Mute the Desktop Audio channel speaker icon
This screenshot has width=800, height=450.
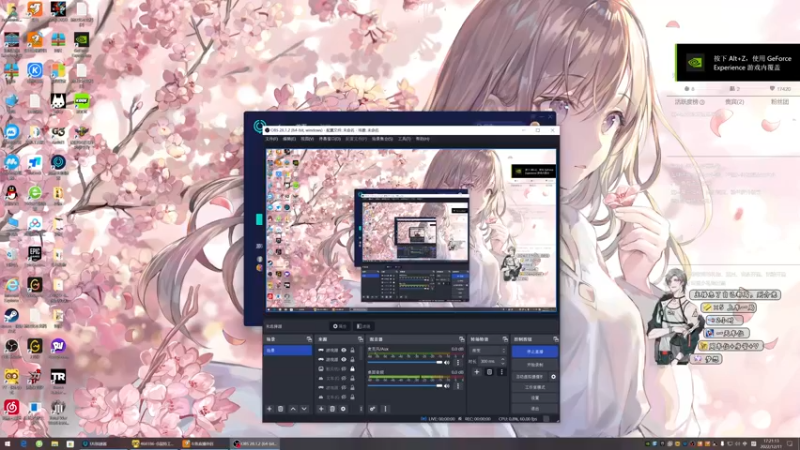point(447,386)
